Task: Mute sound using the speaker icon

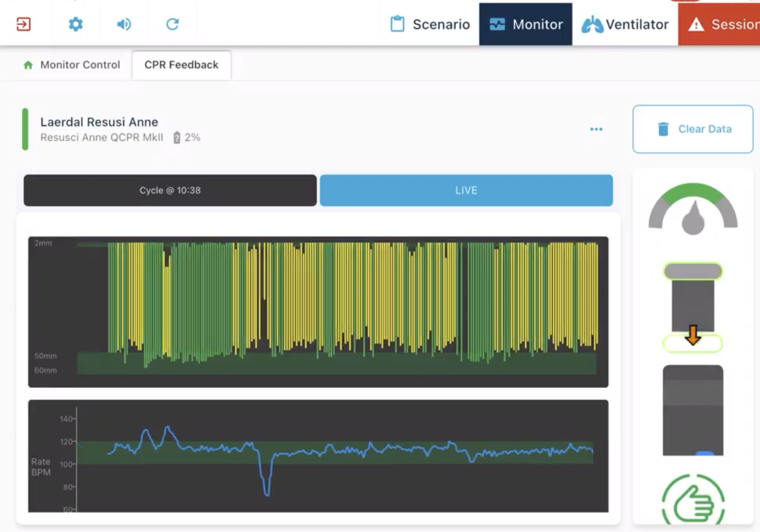Action: [x=124, y=24]
